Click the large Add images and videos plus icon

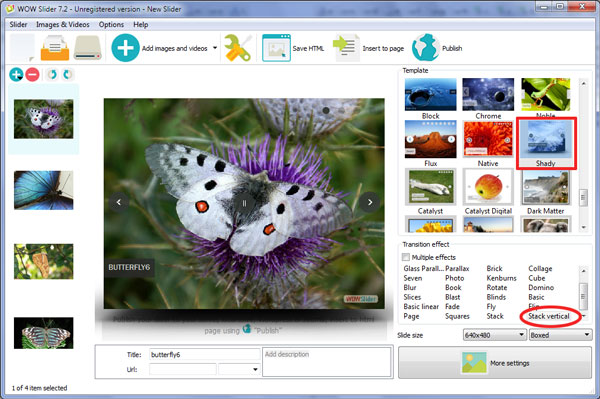pos(125,48)
